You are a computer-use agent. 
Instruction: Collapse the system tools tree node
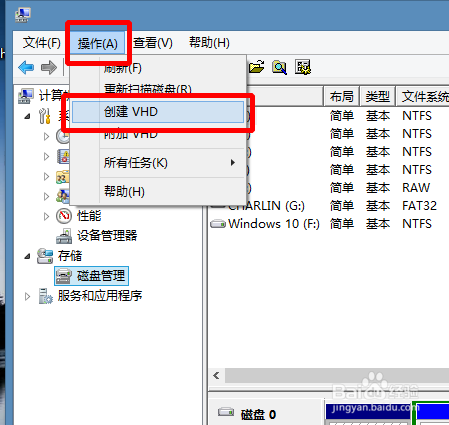click(x=28, y=116)
